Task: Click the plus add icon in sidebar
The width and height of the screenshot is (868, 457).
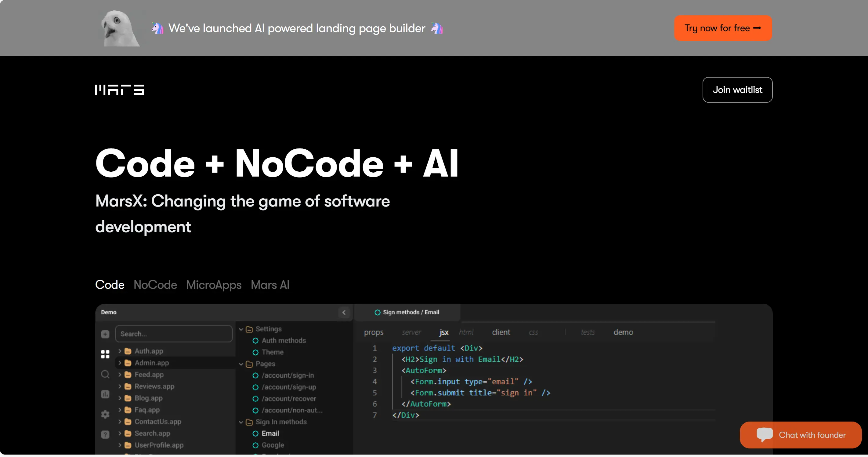Action: tap(105, 334)
